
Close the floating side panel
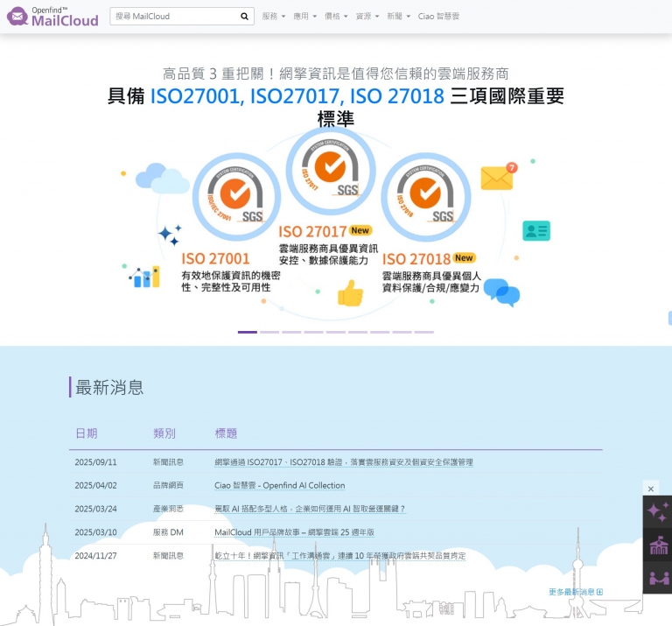coord(650,489)
